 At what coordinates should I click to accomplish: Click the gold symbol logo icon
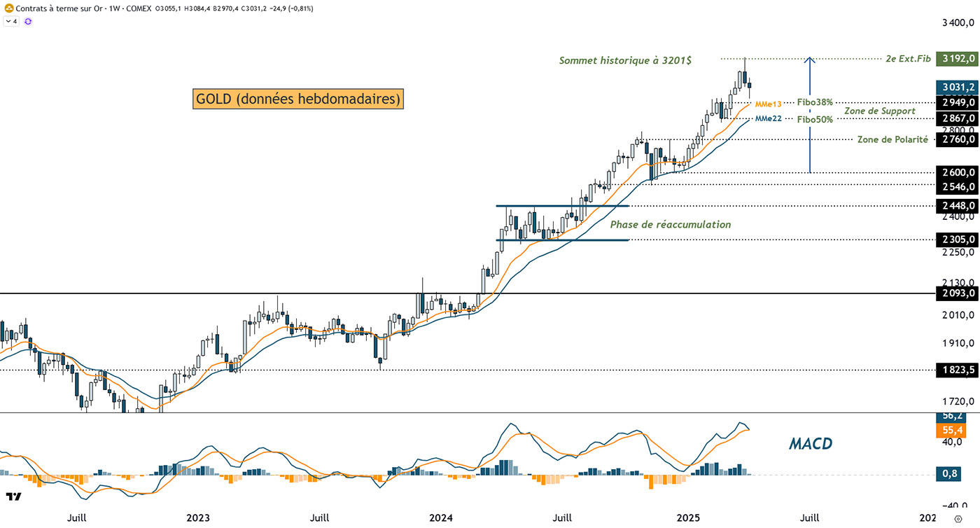(x=8, y=8)
